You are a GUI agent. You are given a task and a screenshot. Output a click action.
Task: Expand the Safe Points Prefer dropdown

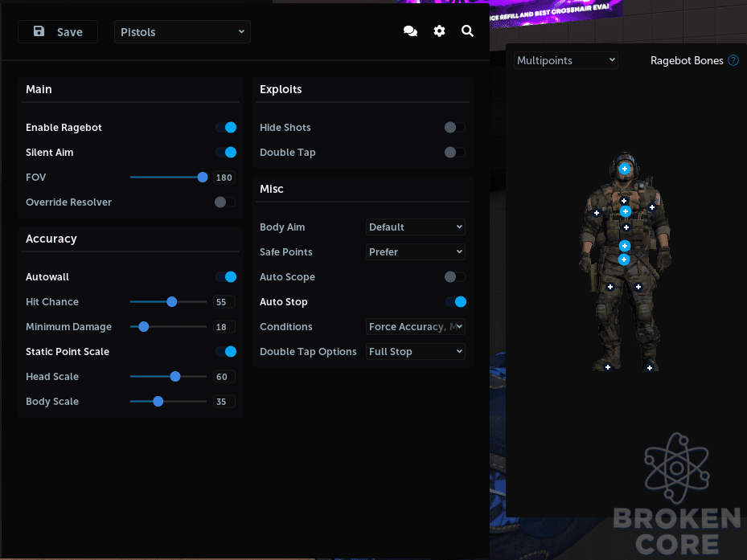tap(416, 252)
